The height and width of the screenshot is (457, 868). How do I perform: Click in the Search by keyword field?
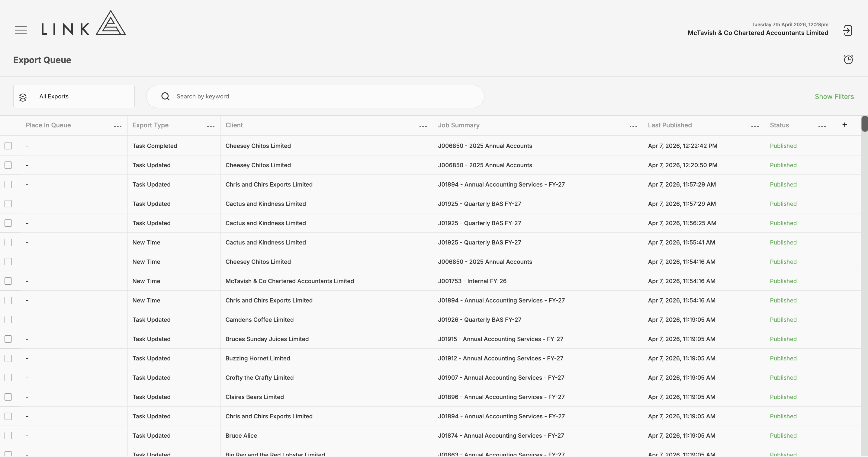point(315,96)
